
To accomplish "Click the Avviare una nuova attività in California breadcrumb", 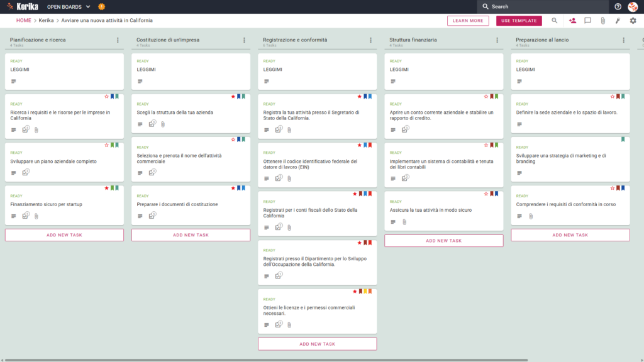I will 107,21.
